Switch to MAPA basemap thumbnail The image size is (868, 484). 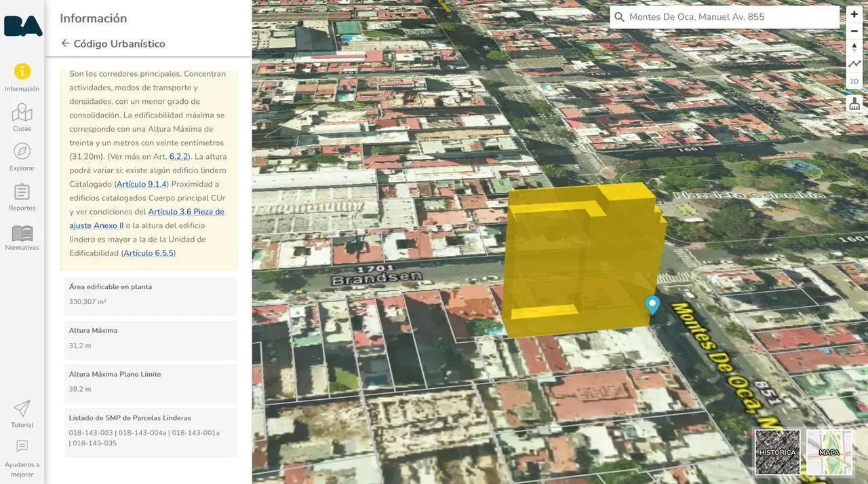(829, 452)
